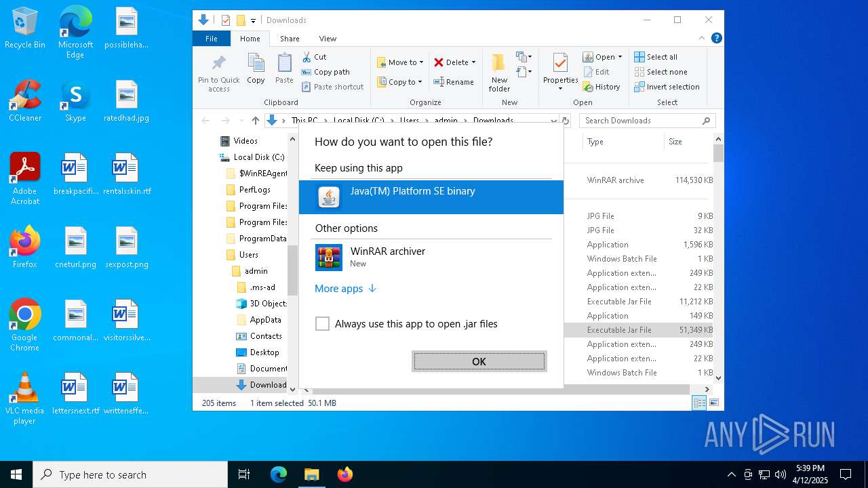Choose WinRAR archiver to open file
The width and height of the screenshot is (868, 488).
(x=431, y=257)
